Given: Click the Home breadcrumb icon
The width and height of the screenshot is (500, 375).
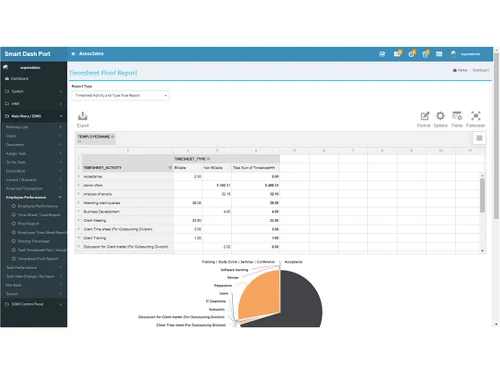Looking at the screenshot, I should [455, 70].
